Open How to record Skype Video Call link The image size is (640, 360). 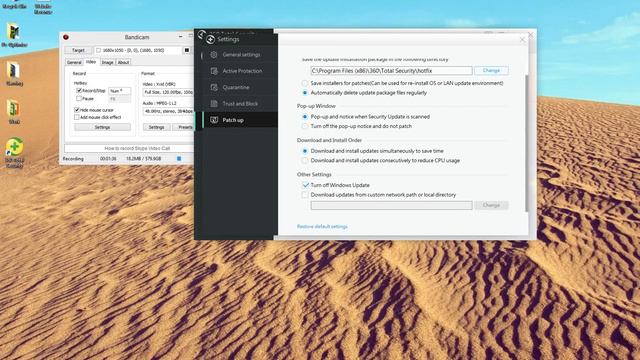pyautogui.click(x=137, y=148)
